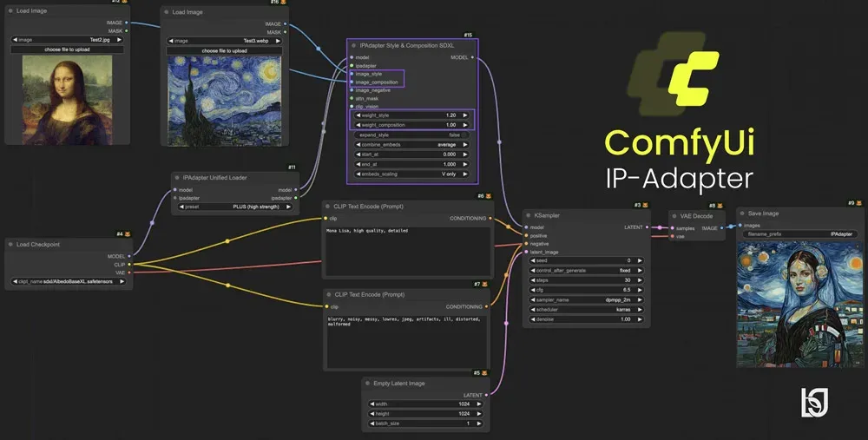
Task: Decrease weight_composition with its left arrow
Action: (358, 125)
